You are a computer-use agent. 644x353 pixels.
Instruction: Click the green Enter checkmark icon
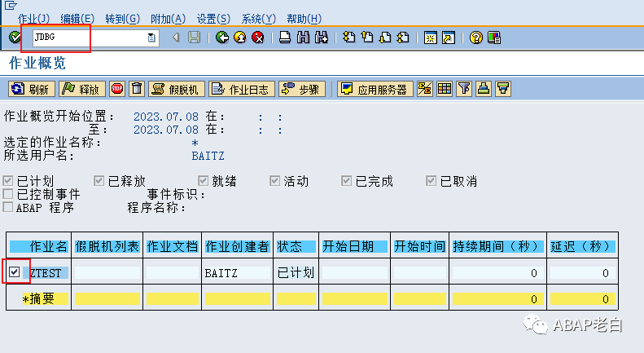[15, 38]
